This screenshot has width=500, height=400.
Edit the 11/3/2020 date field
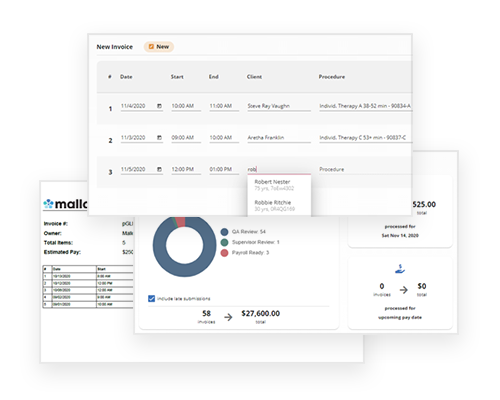(142, 138)
